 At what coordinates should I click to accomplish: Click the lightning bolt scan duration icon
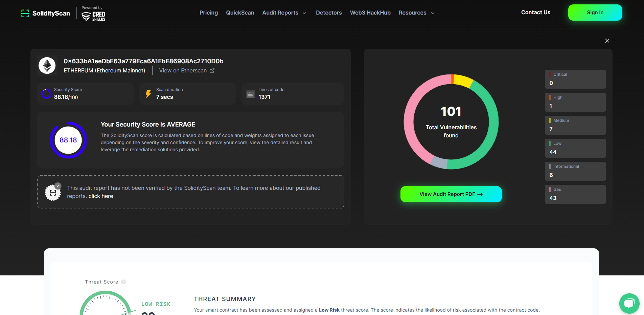click(148, 94)
